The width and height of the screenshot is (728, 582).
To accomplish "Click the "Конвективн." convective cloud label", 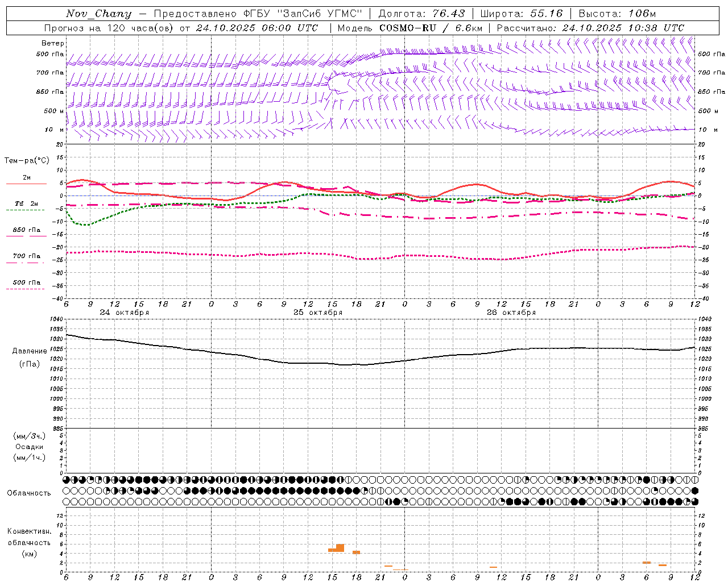I will (x=29, y=531).
